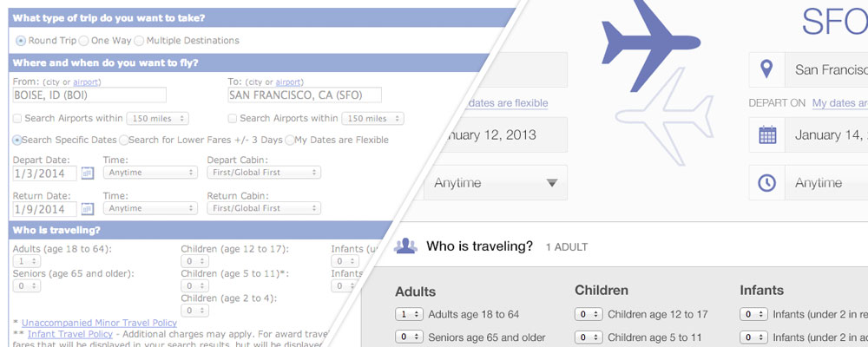Open the Unaccompanied Minor Travel Policy link
The height and width of the screenshot is (347, 868).
tap(99, 323)
